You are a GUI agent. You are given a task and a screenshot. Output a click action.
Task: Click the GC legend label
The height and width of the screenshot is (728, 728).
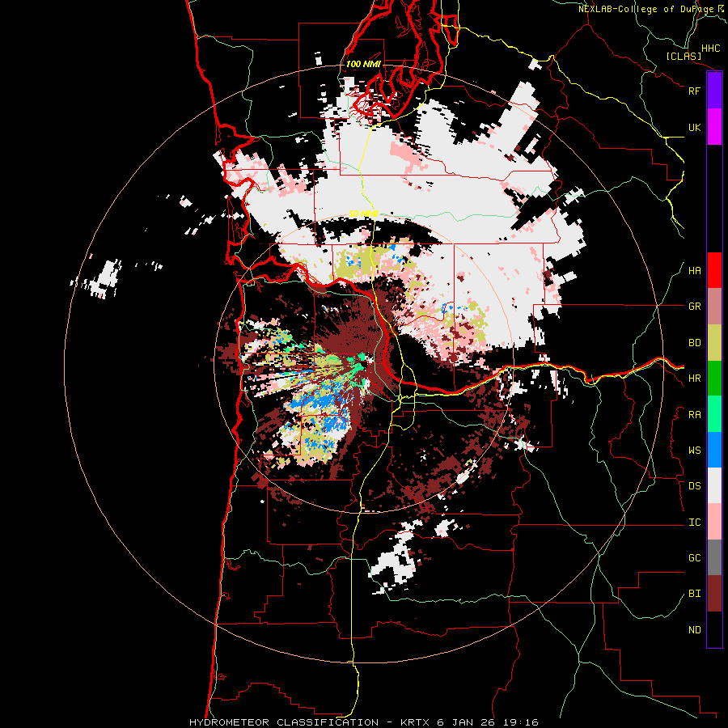pyautogui.click(x=694, y=558)
